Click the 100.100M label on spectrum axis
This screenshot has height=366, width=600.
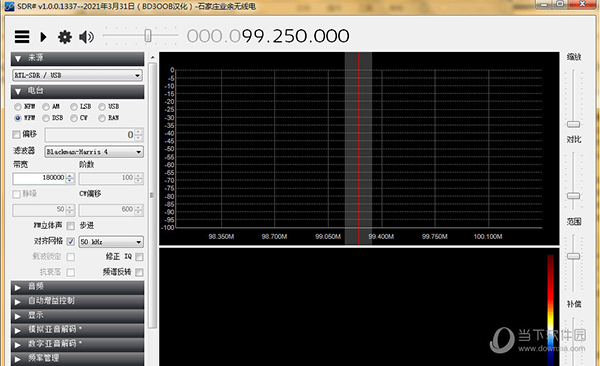488,237
